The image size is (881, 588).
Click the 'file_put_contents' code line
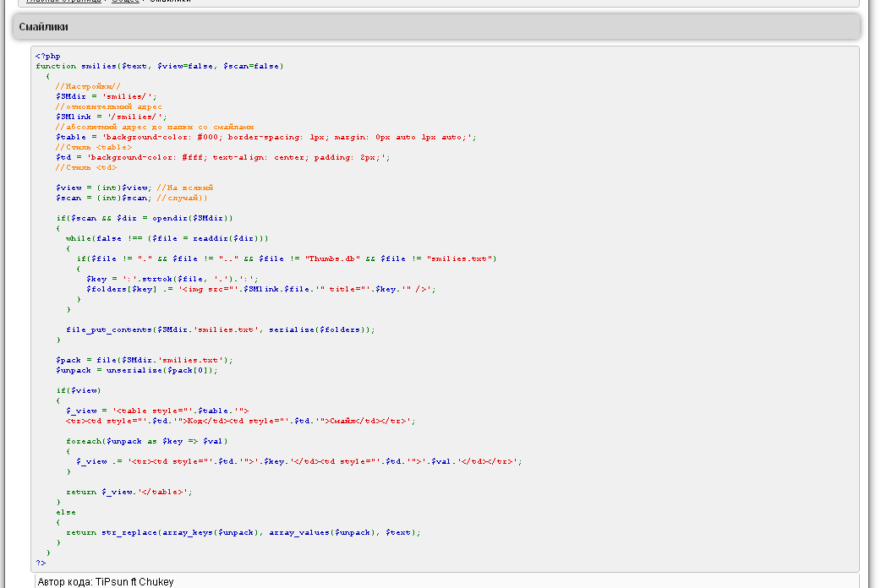220,329
